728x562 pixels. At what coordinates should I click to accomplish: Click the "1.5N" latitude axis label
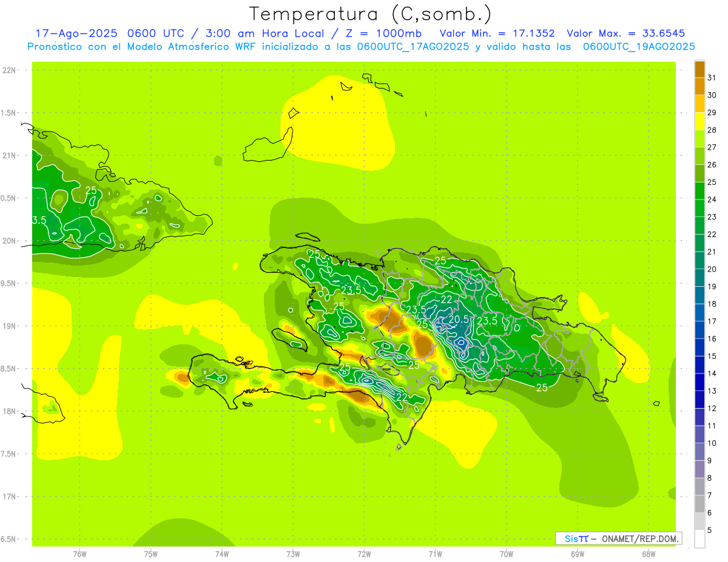point(8,113)
